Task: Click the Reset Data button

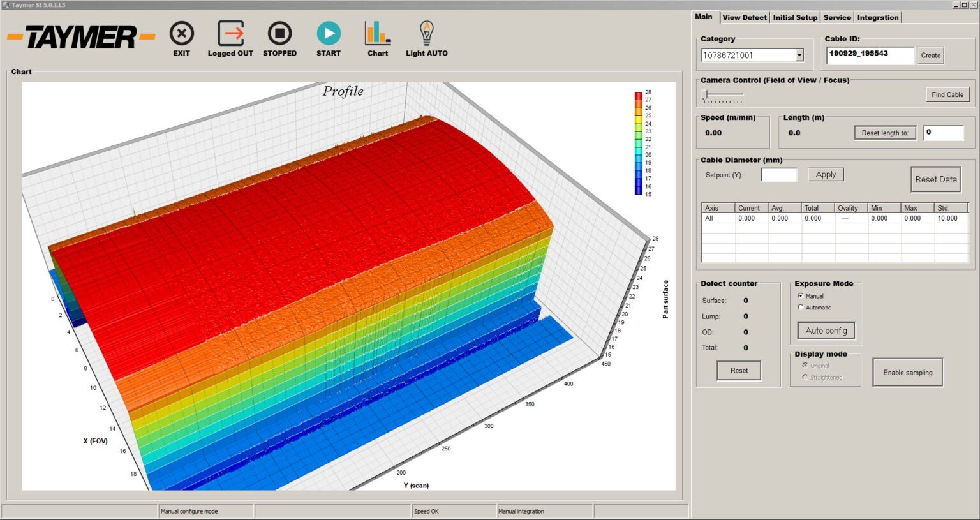Action: pos(935,179)
